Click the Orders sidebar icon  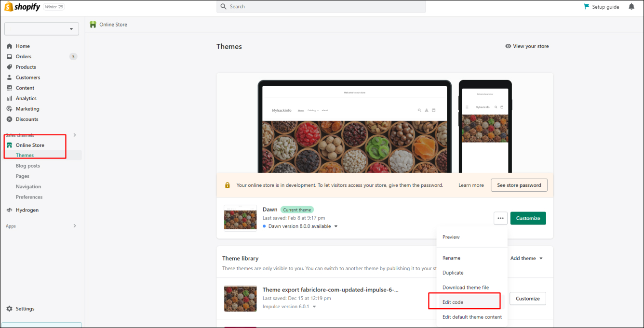click(9, 57)
